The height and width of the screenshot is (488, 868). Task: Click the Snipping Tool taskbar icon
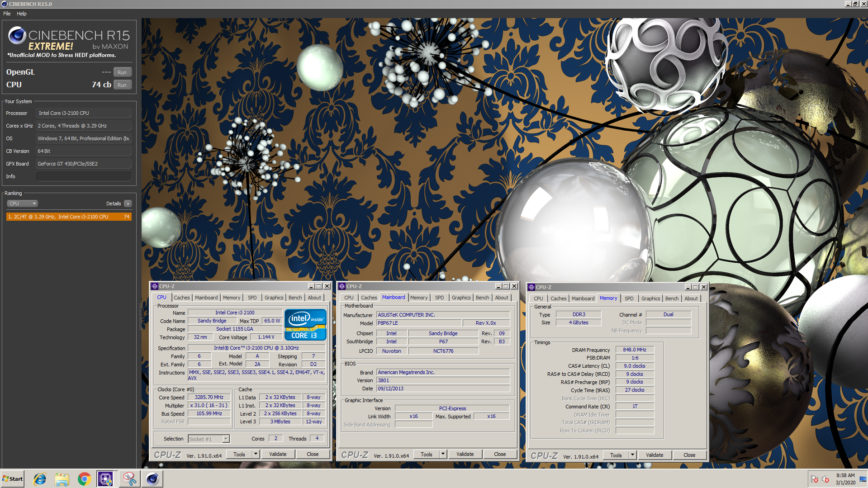coord(129,479)
